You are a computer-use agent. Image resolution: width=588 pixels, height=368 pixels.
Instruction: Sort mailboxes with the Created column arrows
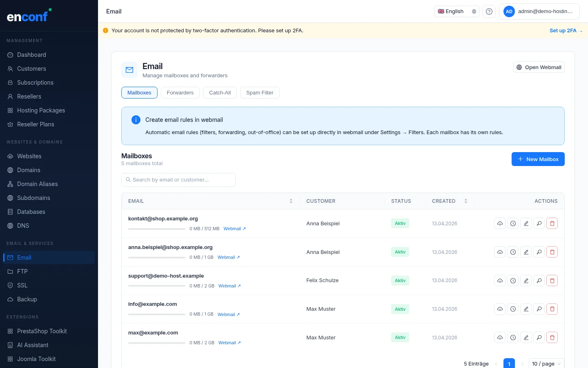[x=466, y=201]
